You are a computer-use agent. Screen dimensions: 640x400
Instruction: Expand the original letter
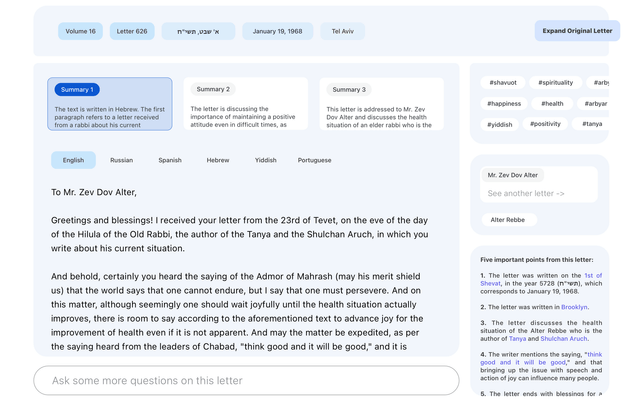pos(577,31)
